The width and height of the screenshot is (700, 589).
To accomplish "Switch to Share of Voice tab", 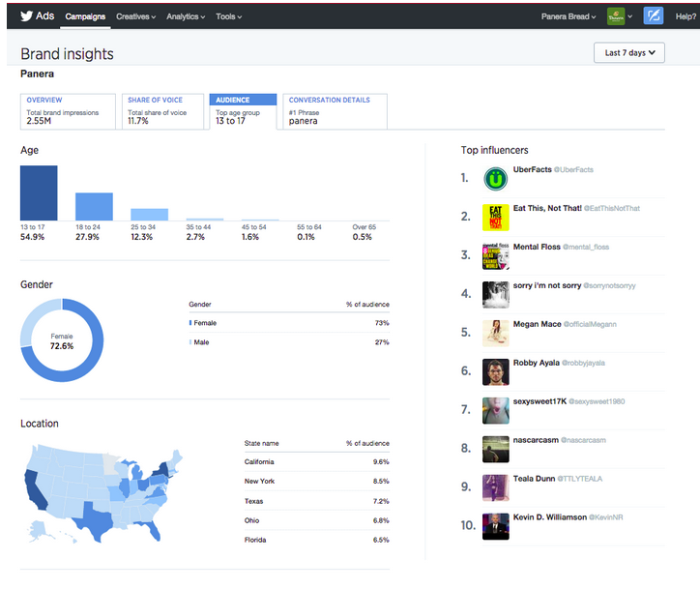I will tap(162, 111).
